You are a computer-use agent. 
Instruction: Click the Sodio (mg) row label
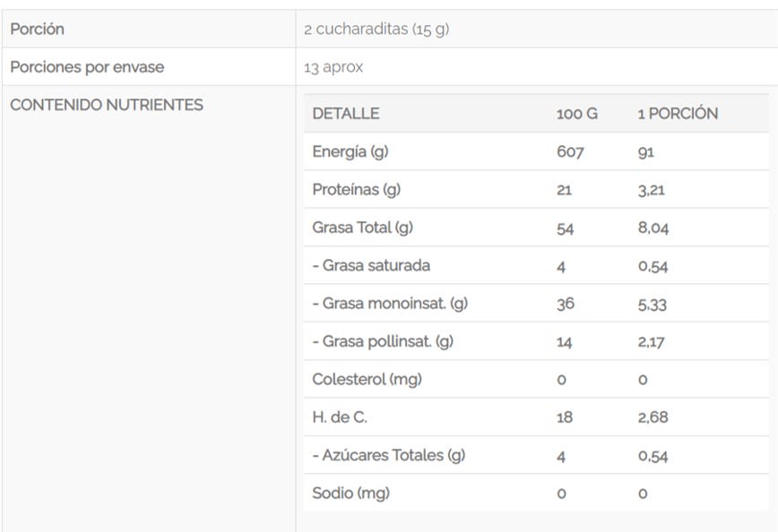click(350, 493)
